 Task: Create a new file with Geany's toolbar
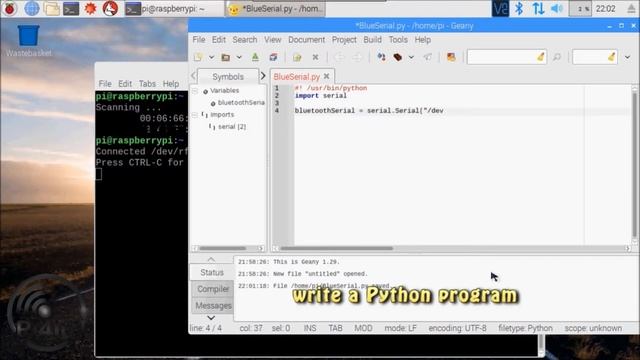pos(198,57)
